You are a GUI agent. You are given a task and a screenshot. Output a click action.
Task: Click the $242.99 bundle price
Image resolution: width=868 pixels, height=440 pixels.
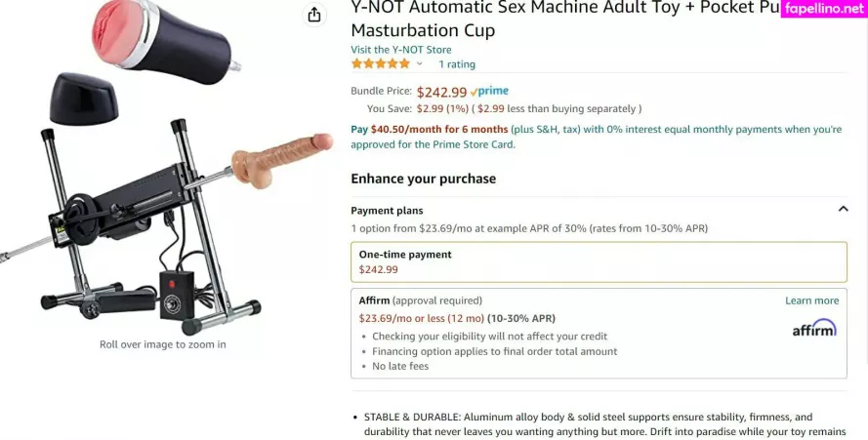click(x=441, y=92)
